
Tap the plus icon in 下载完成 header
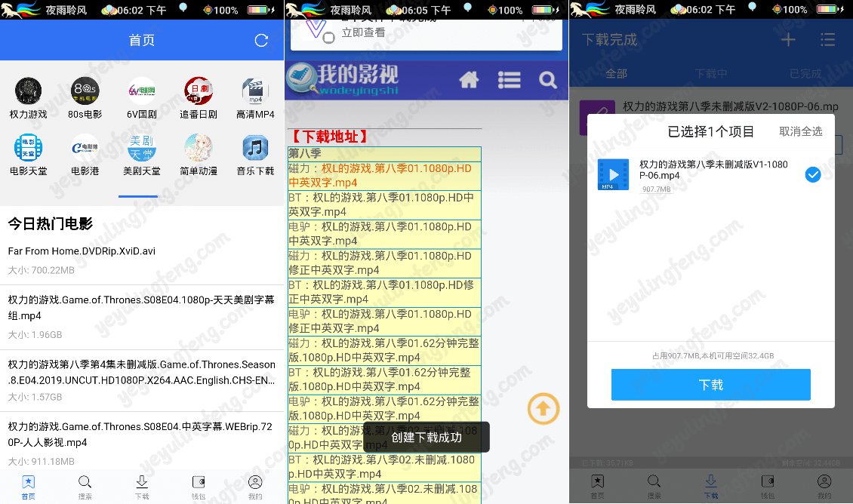(x=788, y=40)
